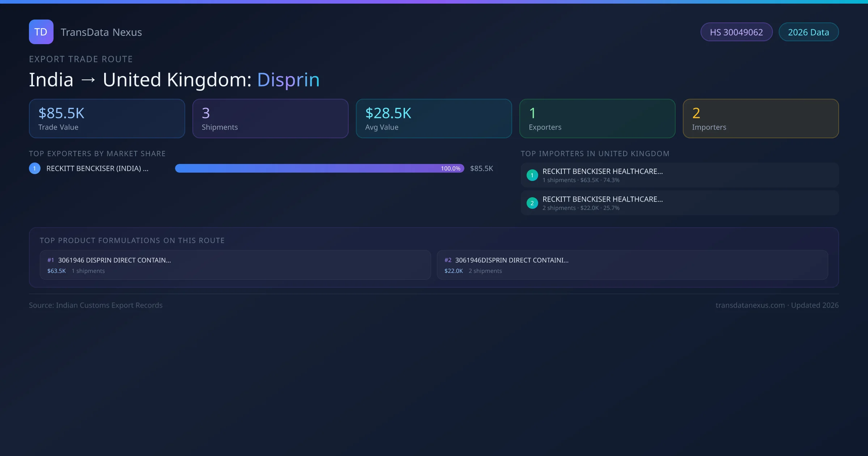
Task: Click the TransData Nexus brand name
Action: pos(101,32)
